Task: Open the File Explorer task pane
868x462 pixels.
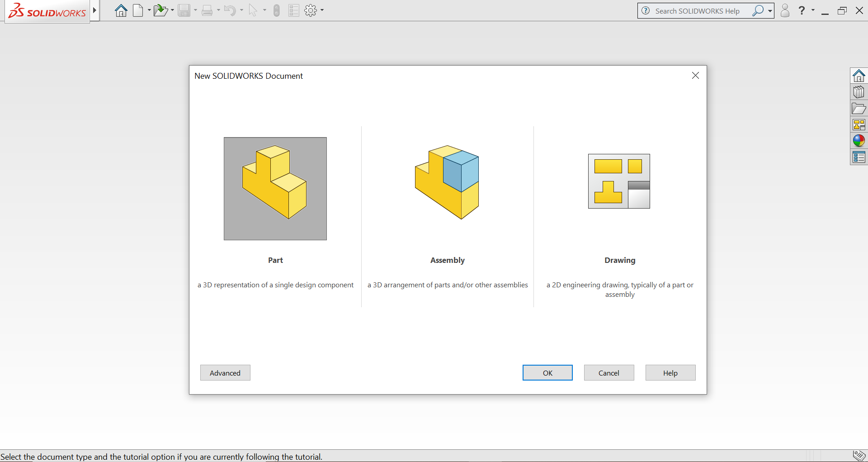Action: tap(859, 109)
